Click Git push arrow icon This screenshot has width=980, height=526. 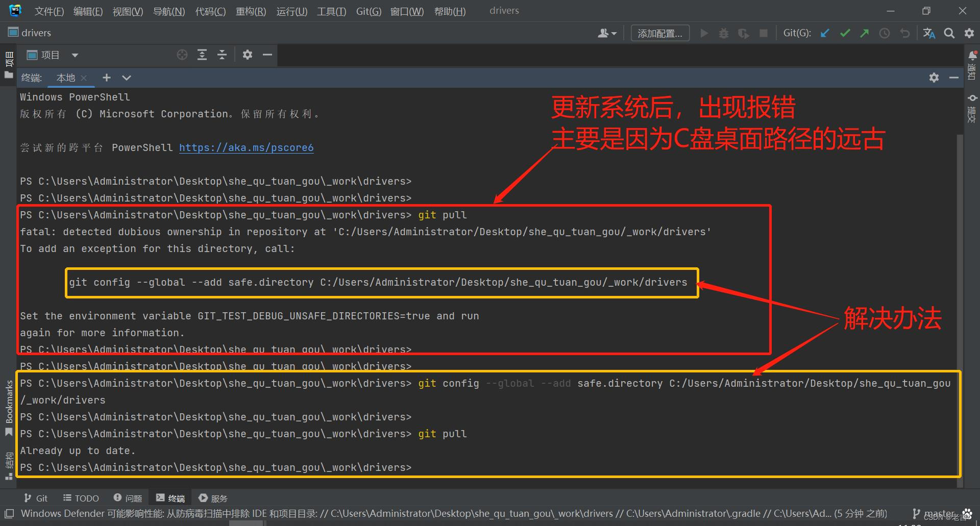coord(864,33)
